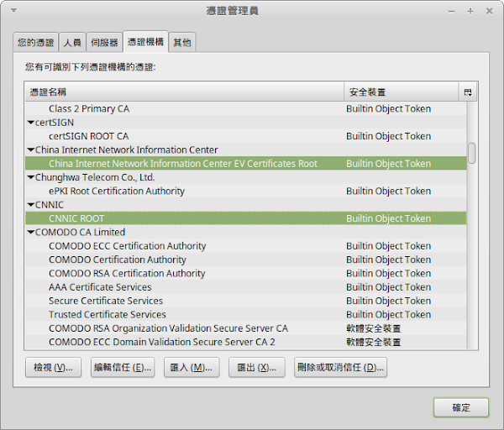Collapse the CNNIC group
Image resolution: width=504 pixels, height=430 pixels.
(31, 205)
